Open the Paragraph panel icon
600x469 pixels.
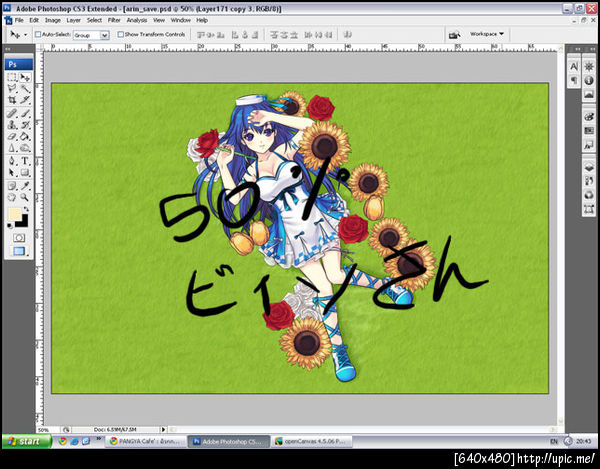coord(574,80)
